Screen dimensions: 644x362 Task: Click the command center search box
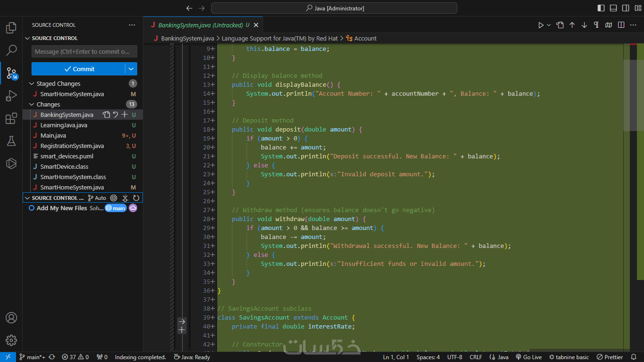tap(334, 8)
